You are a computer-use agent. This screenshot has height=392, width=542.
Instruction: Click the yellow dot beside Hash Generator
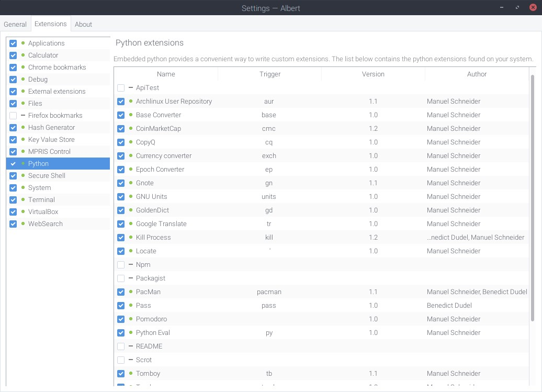pos(23,127)
